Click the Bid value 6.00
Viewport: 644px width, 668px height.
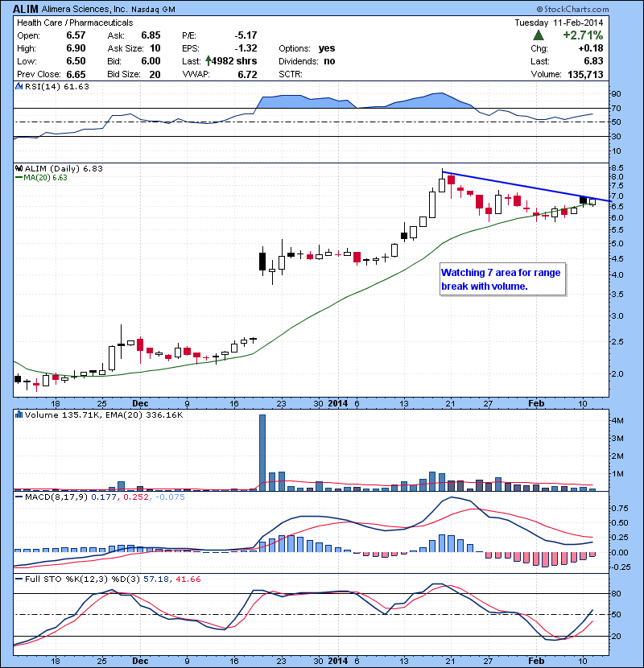[x=151, y=61]
